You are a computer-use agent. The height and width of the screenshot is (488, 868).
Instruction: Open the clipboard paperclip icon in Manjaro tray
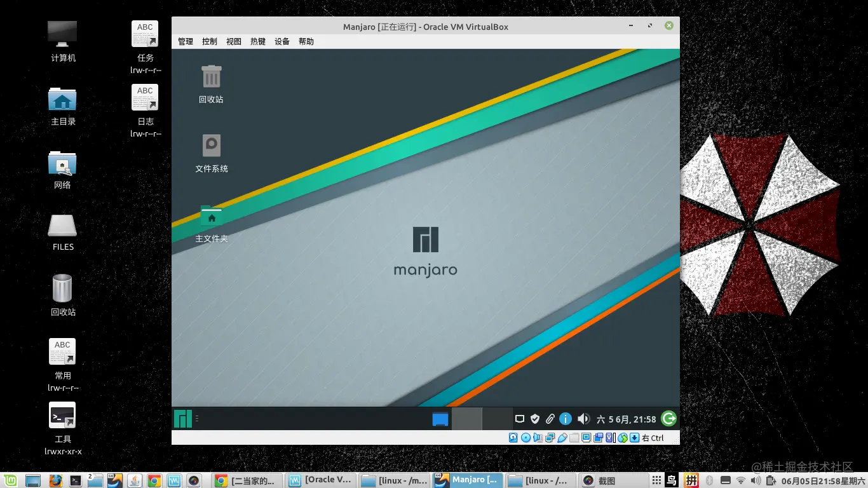[550, 419]
